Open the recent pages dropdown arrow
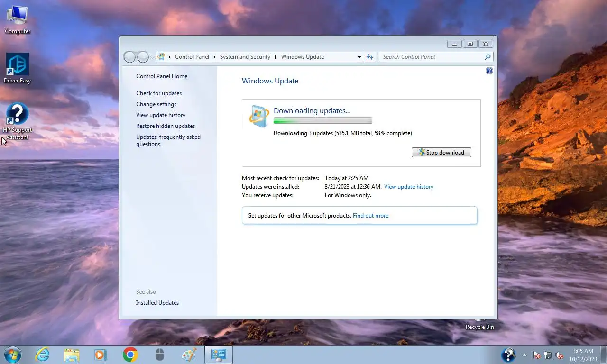The height and width of the screenshot is (364, 607). point(152,57)
